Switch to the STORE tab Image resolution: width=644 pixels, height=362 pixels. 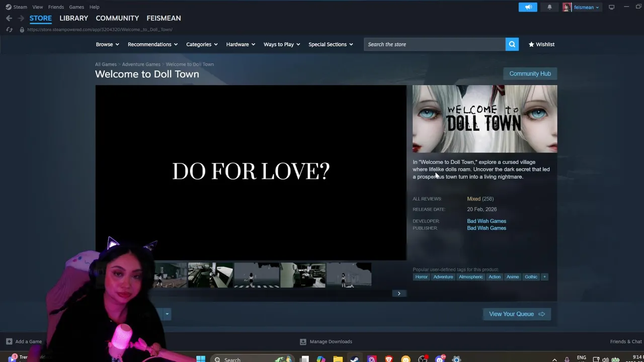pos(40,18)
